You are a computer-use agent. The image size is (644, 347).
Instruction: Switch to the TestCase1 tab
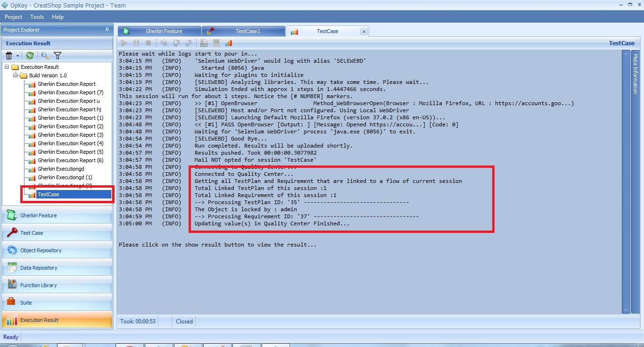tap(243, 31)
